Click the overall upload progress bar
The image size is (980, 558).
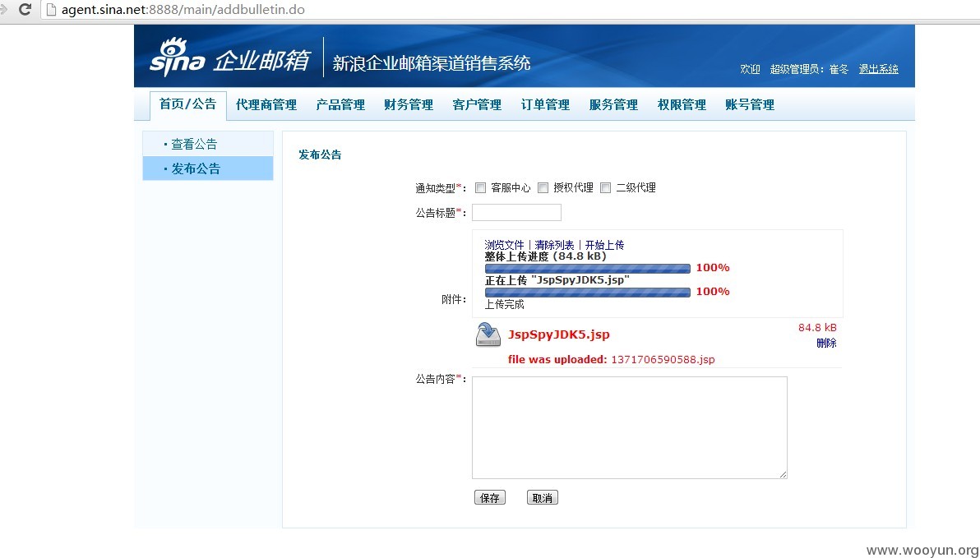coord(588,269)
